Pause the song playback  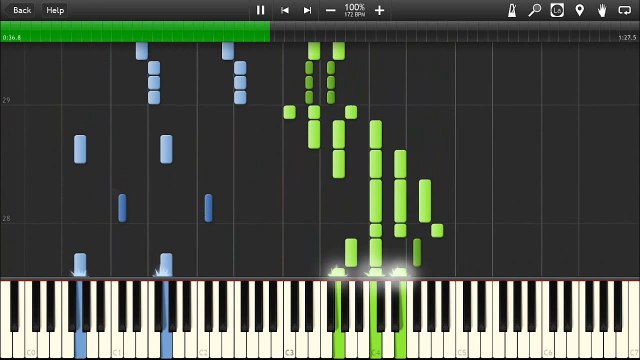(x=260, y=10)
